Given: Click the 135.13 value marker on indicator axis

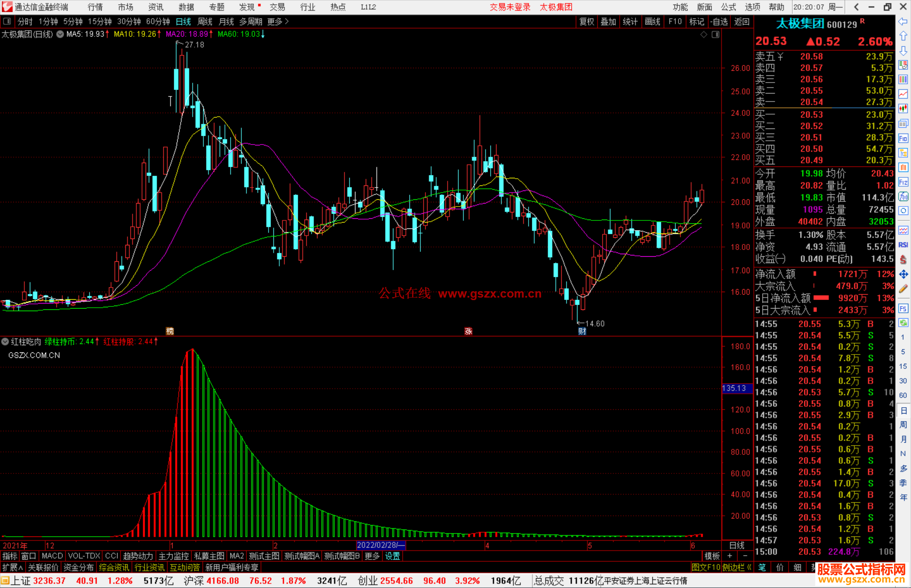Looking at the screenshot, I should click(737, 388).
